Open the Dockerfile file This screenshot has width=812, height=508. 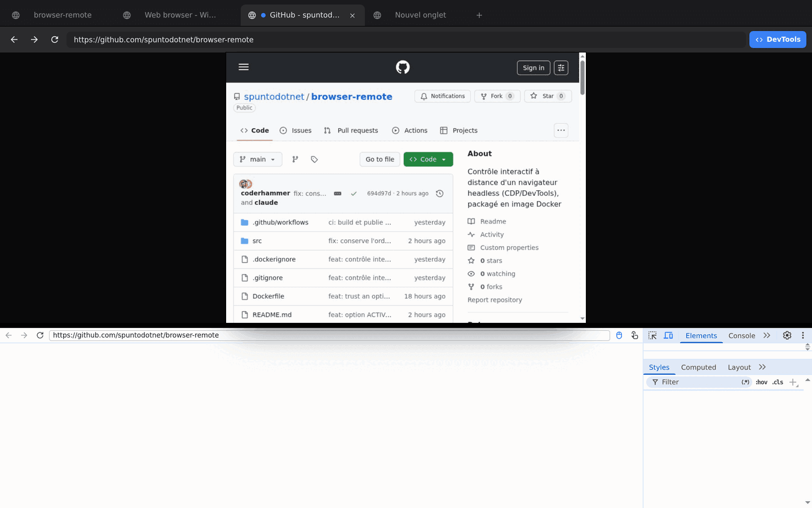pyautogui.click(x=268, y=296)
